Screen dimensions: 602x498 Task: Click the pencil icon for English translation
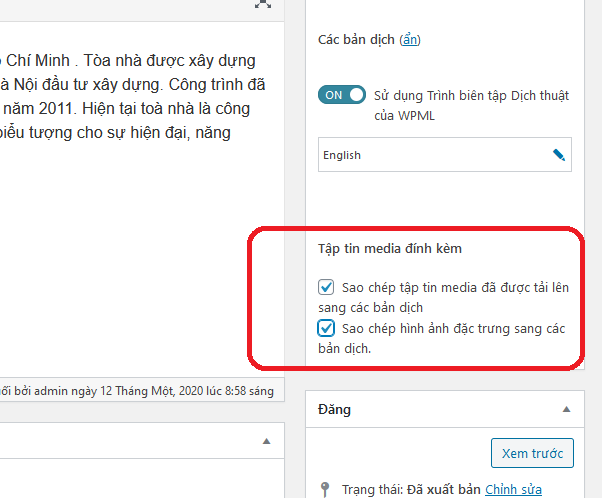click(x=559, y=155)
